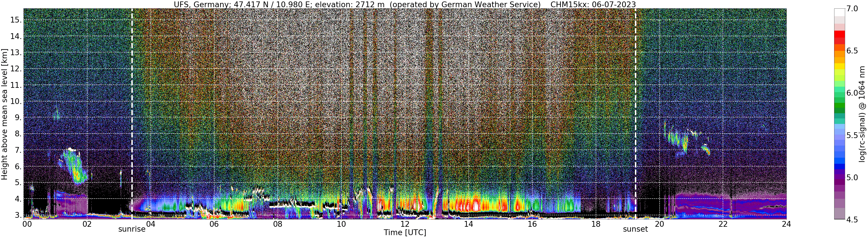Click the time tick label '12'

(405, 224)
